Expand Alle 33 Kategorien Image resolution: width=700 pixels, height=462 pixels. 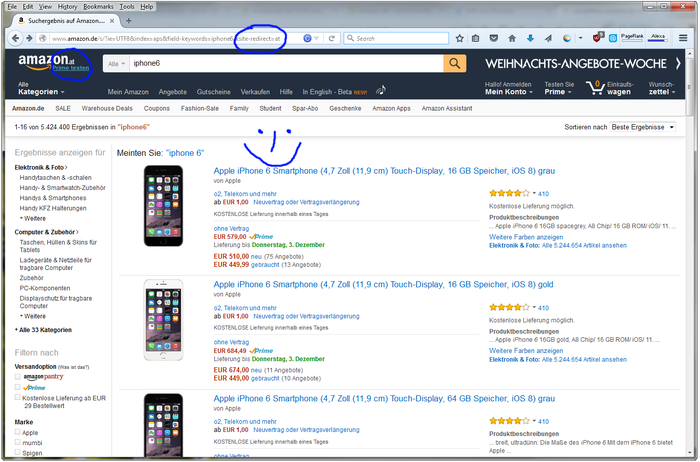(43, 330)
